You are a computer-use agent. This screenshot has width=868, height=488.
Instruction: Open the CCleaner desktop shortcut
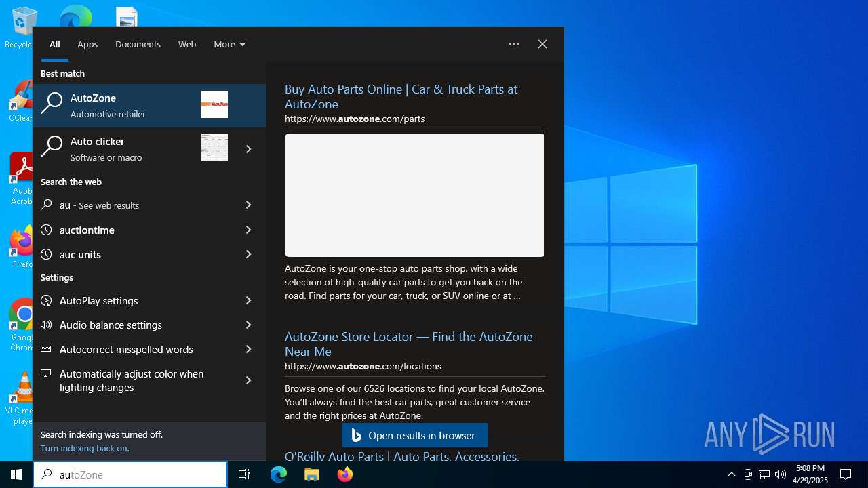pyautogui.click(x=20, y=100)
